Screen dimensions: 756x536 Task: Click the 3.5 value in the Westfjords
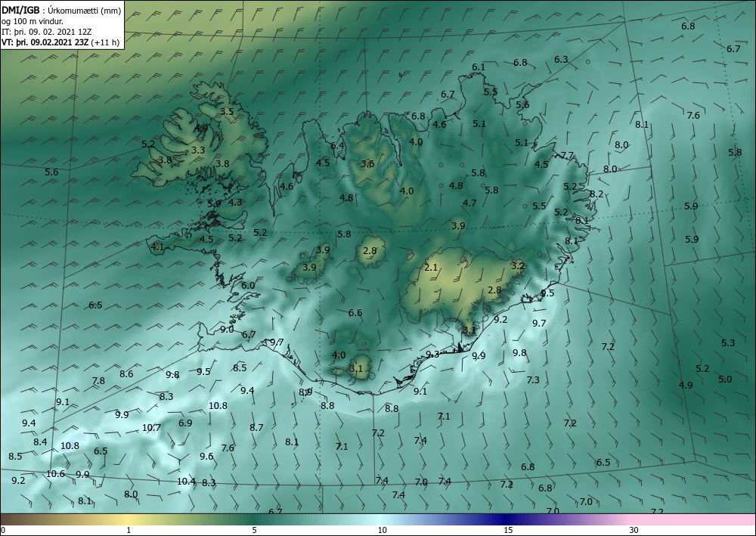click(227, 111)
